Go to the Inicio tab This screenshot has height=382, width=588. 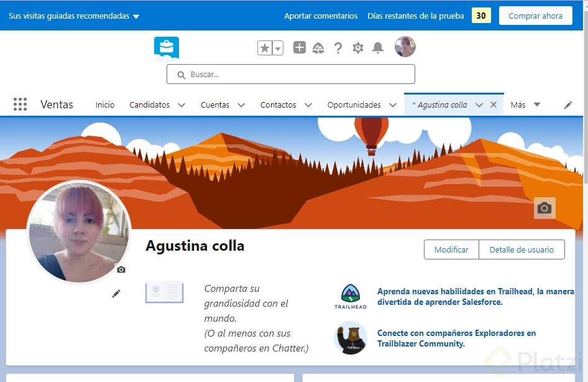pyautogui.click(x=104, y=105)
